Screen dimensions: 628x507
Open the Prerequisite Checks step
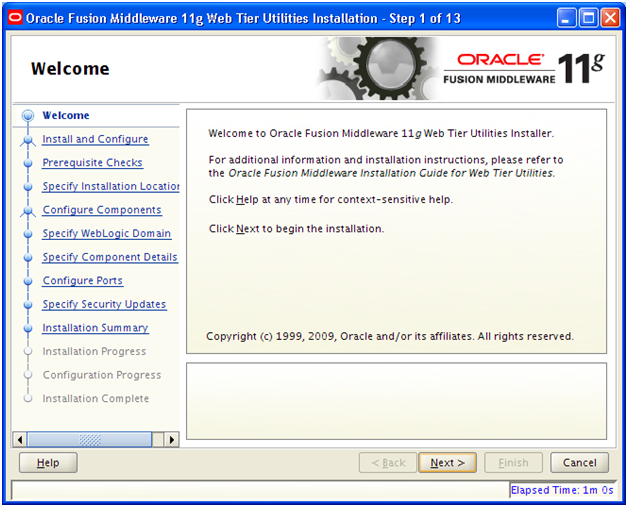[93, 163]
